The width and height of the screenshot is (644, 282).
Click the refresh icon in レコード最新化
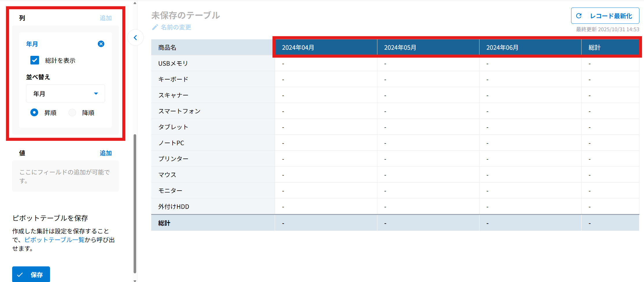pos(579,16)
